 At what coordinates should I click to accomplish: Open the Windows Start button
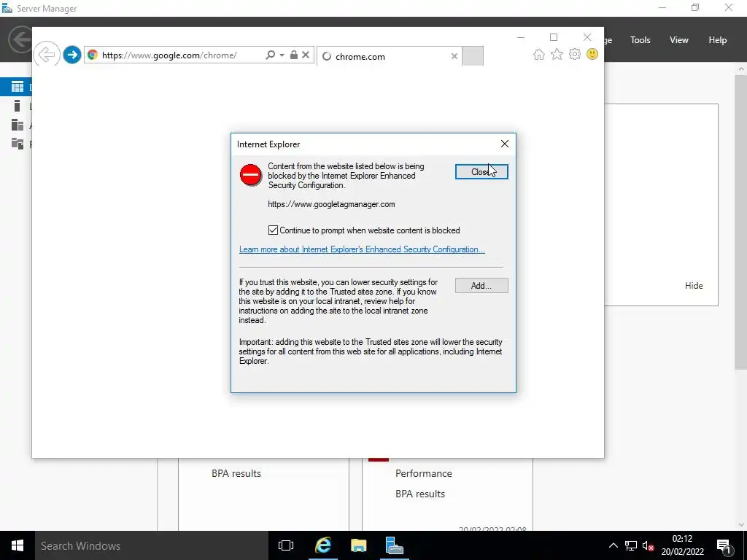coord(18,545)
